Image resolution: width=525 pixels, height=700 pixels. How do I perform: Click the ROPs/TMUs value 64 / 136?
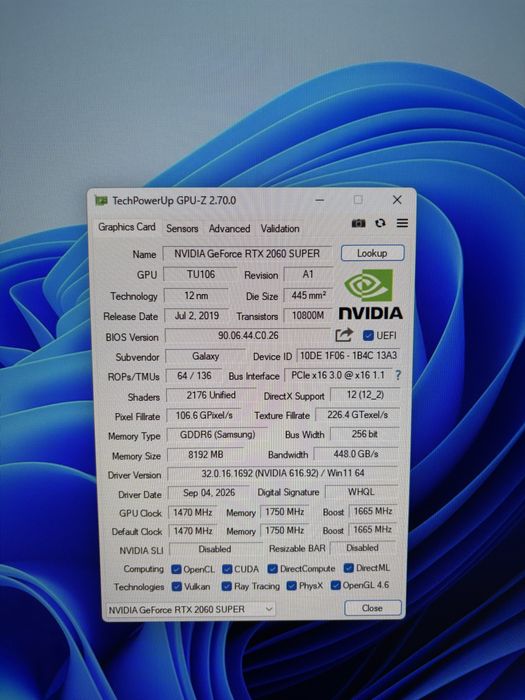tap(194, 375)
